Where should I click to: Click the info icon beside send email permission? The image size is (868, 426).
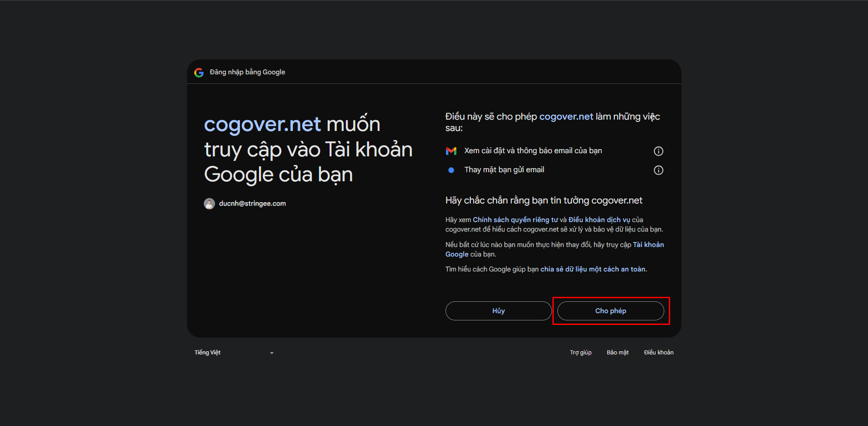point(658,170)
